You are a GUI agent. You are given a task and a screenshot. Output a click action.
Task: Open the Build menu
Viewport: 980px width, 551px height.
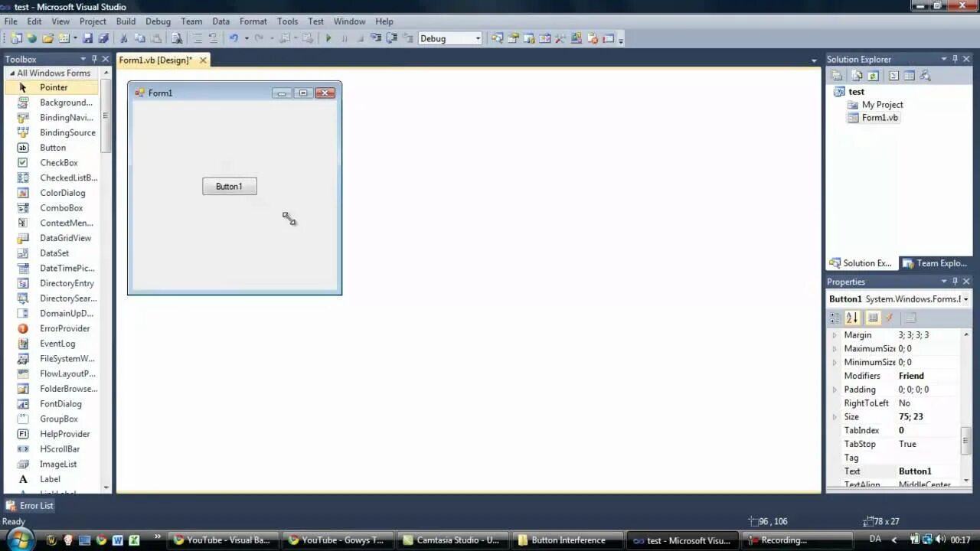126,21
